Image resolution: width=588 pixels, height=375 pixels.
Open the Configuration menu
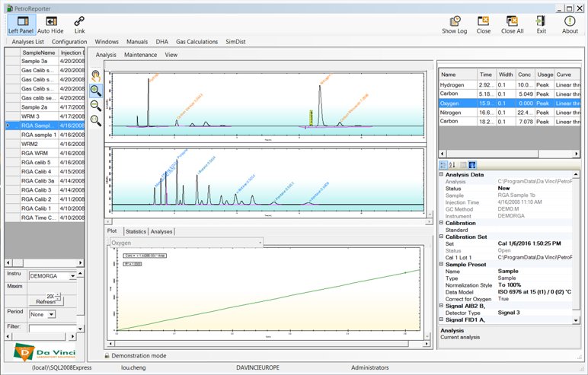click(69, 42)
